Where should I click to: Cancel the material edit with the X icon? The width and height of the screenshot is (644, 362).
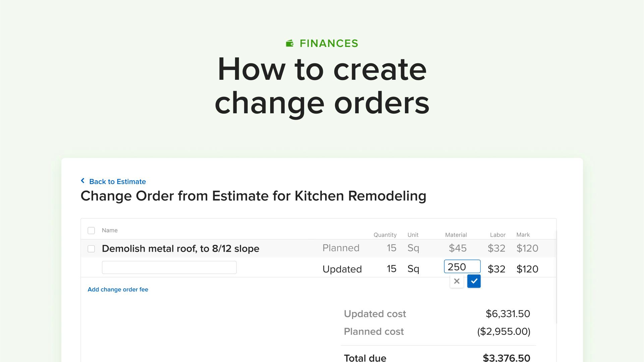456,281
